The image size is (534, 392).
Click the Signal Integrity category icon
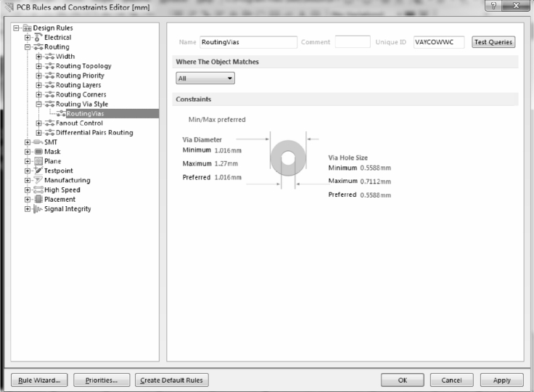coord(38,209)
